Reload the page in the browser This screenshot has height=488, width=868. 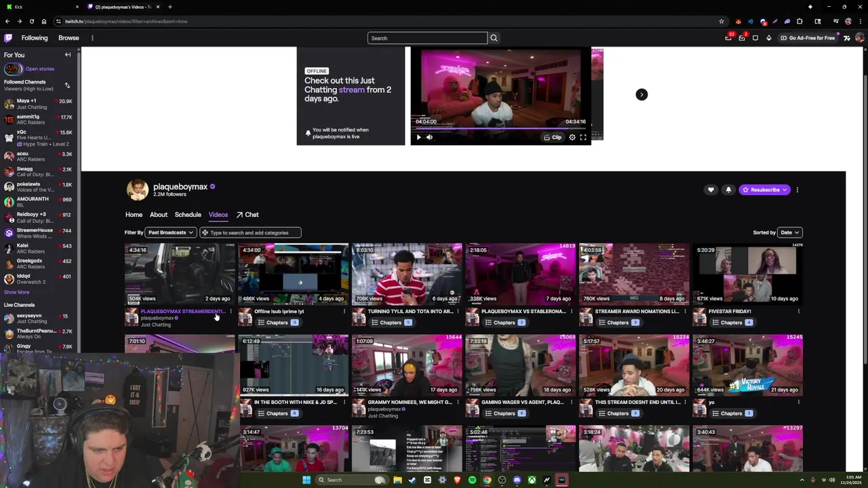point(31,21)
